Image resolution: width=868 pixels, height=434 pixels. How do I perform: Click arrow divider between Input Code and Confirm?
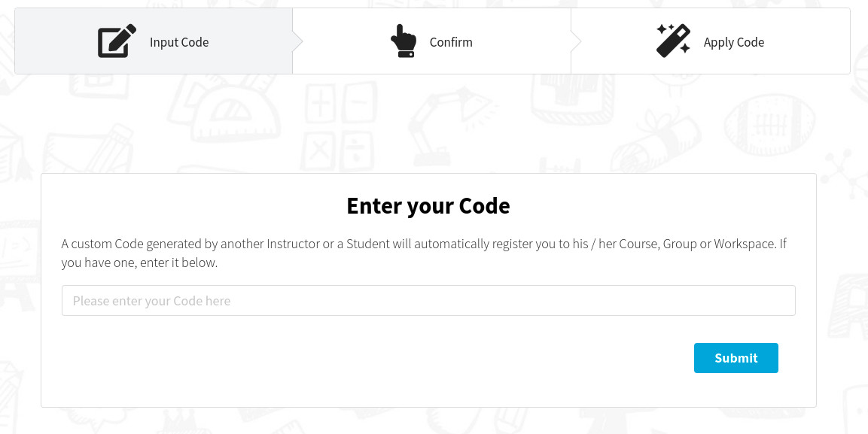298,41
